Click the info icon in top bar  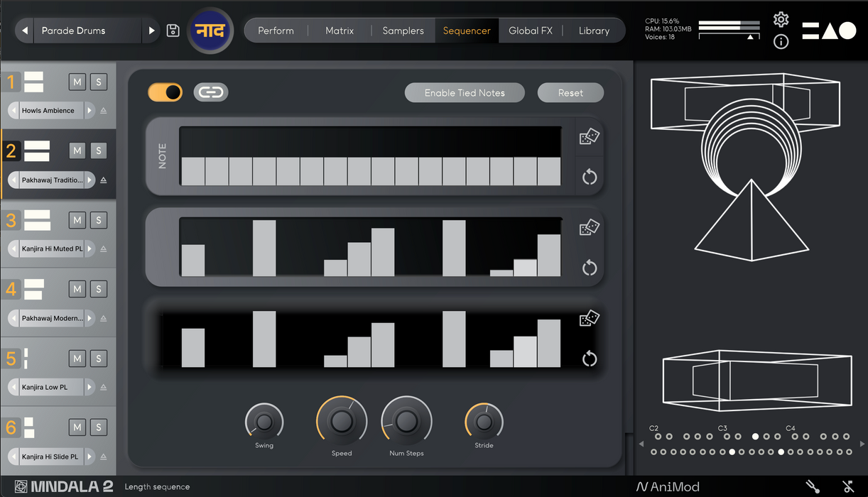click(x=781, y=42)
